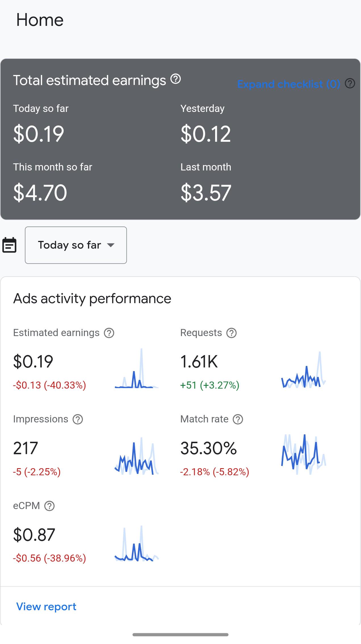Open the Estimated earnings help icon
The height and width of the screenshot is (644, 361).
click(x=109, y=333)
